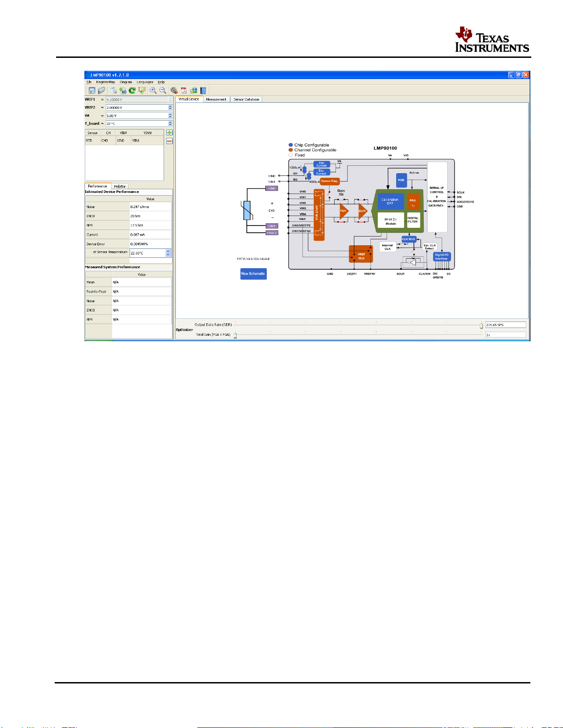Screen dimensions: 563x728
Task: Click the purple VIN1 pin label
Action: point(272,226)
